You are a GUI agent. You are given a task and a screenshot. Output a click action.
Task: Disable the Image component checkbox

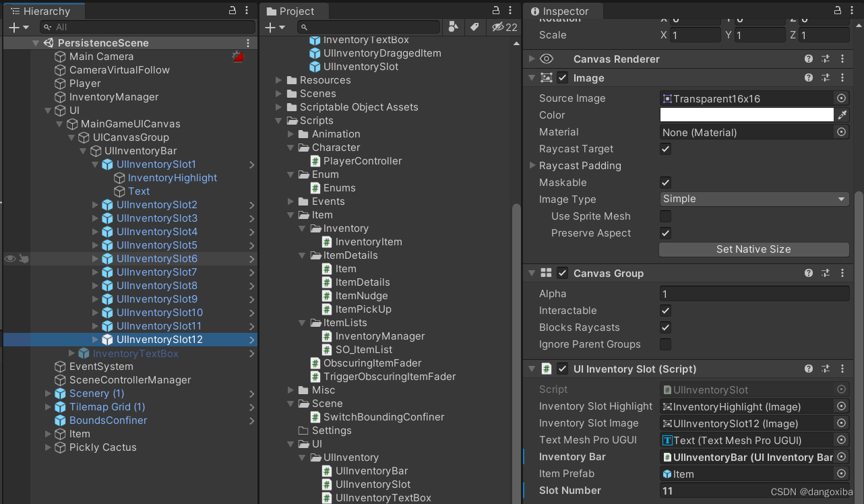tap(563, 78)
